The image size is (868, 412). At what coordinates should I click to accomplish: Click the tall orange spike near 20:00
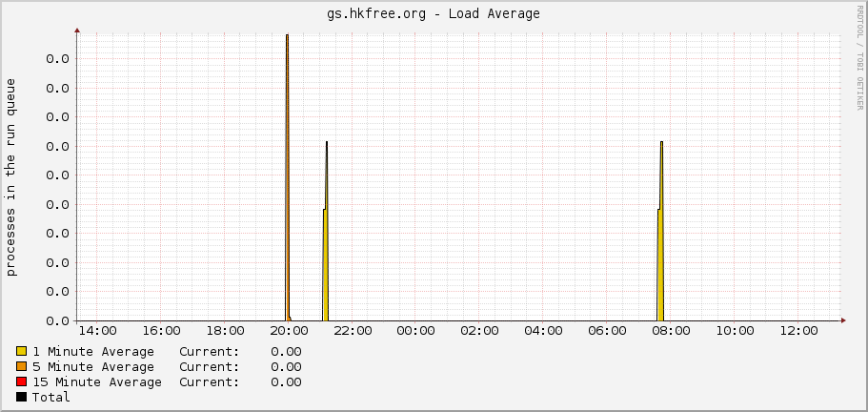pos(288,177)
